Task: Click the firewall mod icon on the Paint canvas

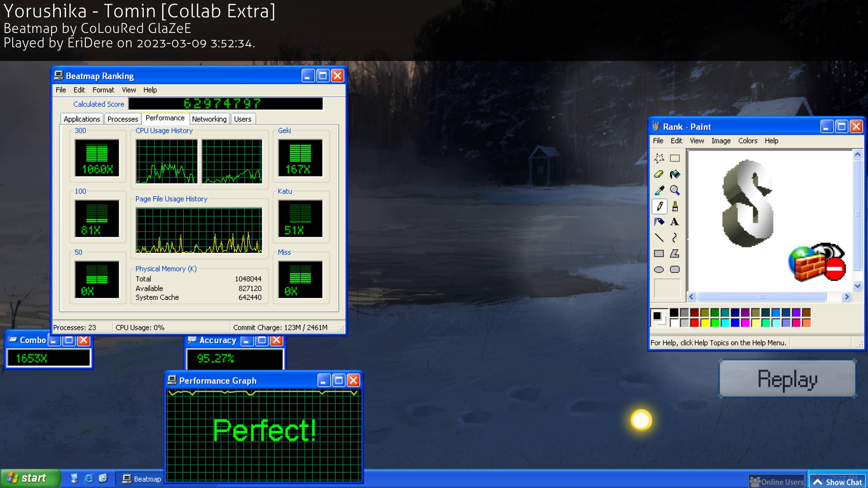Action: [817, 262]
